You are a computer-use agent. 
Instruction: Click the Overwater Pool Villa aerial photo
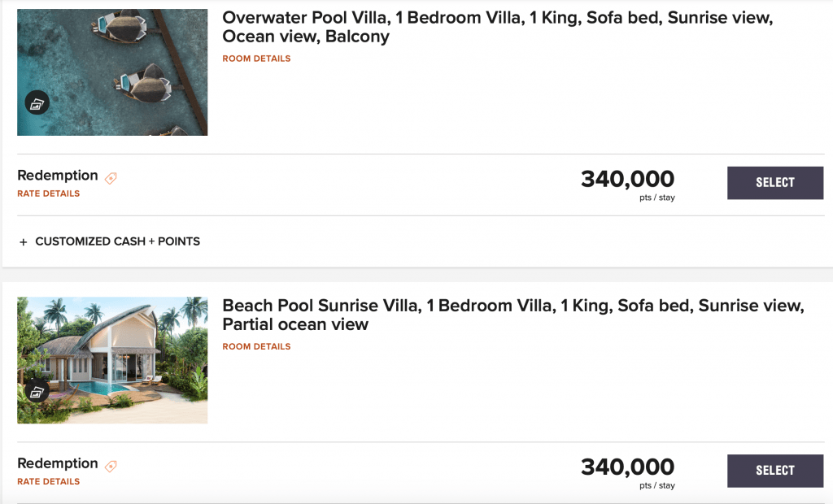pos(112,72)
